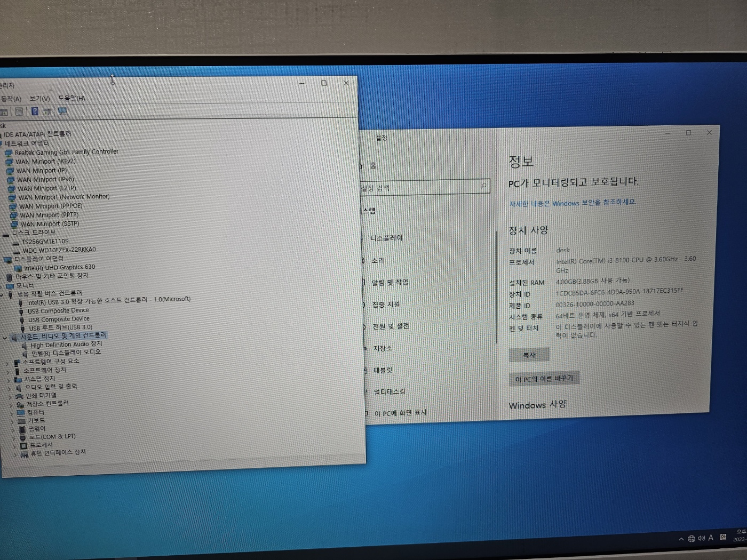747x560 pixels.
Task: Select Intel(R) USB 3.0 host controller entry
Action: pos(108,301)
